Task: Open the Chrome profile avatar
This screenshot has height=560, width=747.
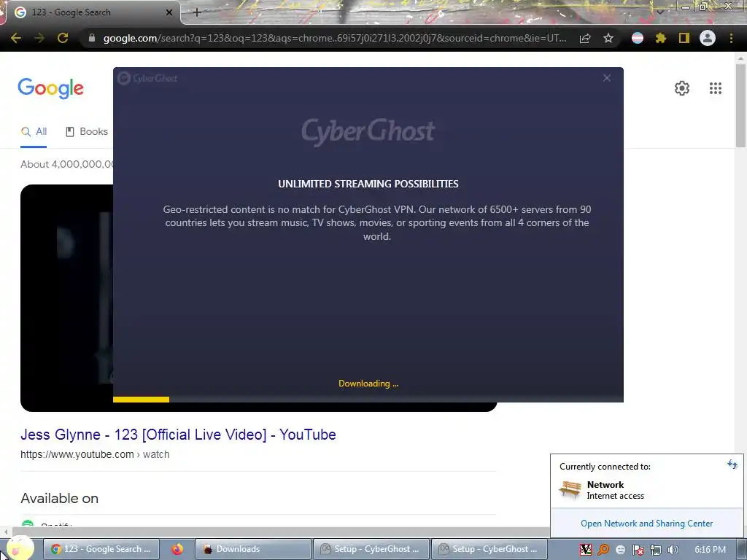Action: pos(708,38)
